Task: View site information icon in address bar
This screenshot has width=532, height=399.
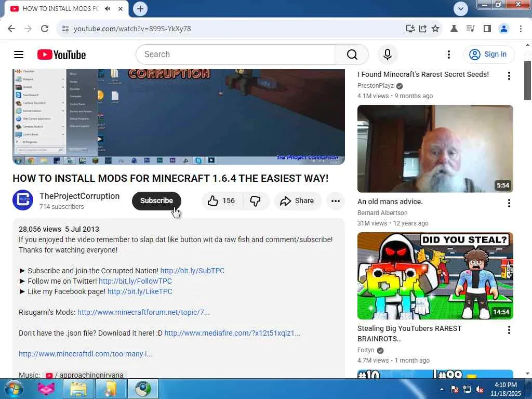Action: (x=65, y=29)
